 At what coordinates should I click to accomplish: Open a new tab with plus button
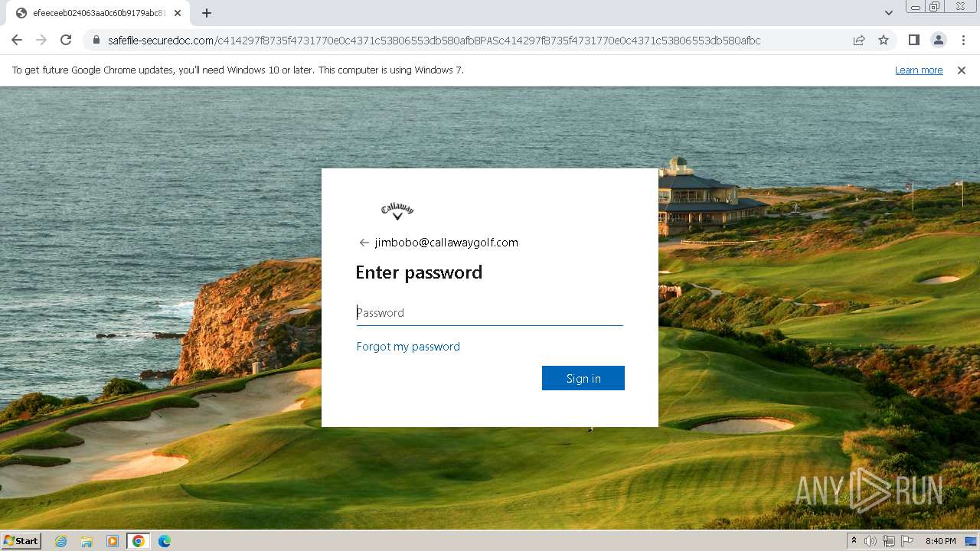pyautogui.click(x=207, y=13)
